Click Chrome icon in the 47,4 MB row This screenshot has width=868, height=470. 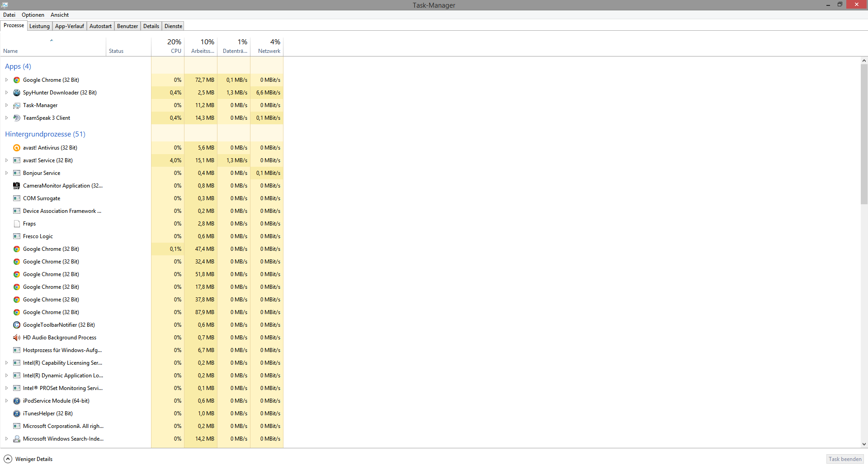tap(17, 249)
